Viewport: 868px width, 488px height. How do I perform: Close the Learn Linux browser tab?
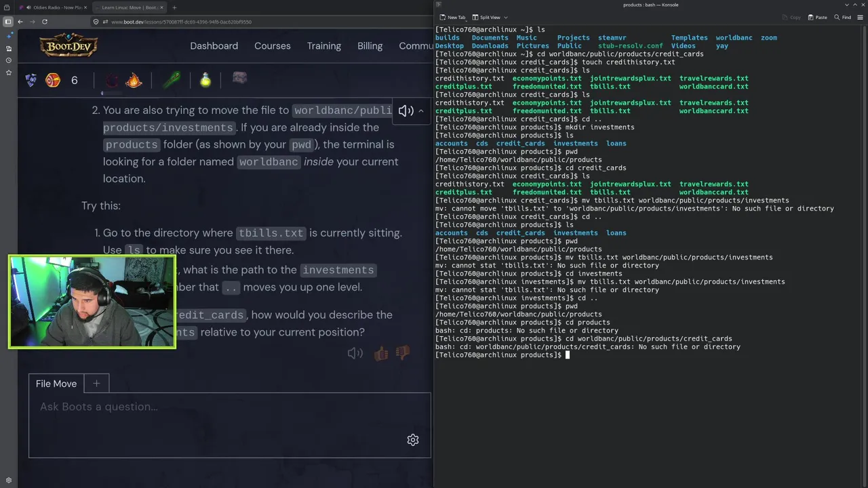[x=161, y=7]
